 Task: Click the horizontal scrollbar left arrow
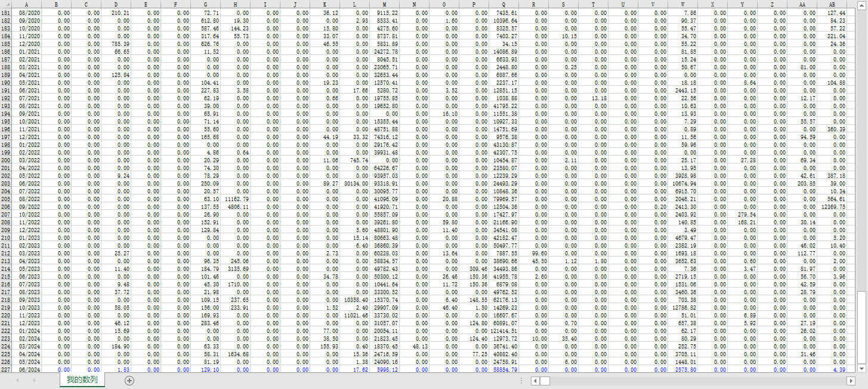click(536, 381)
